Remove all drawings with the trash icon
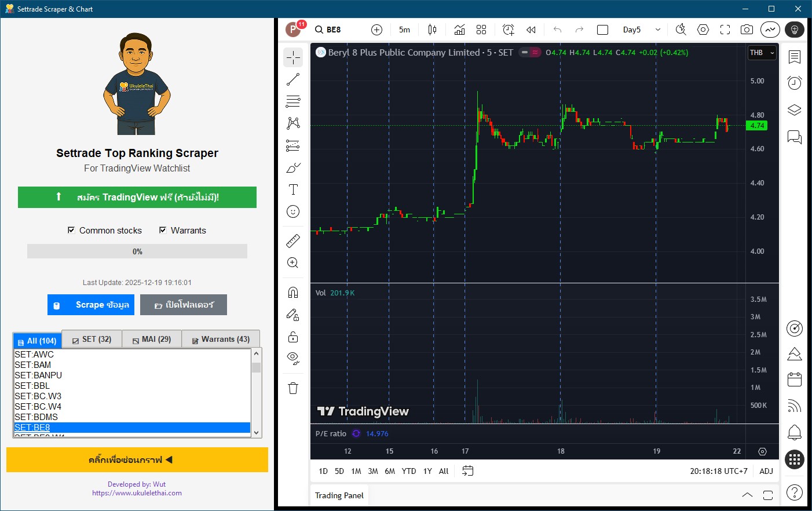812x511 pixels. point(292,387)
